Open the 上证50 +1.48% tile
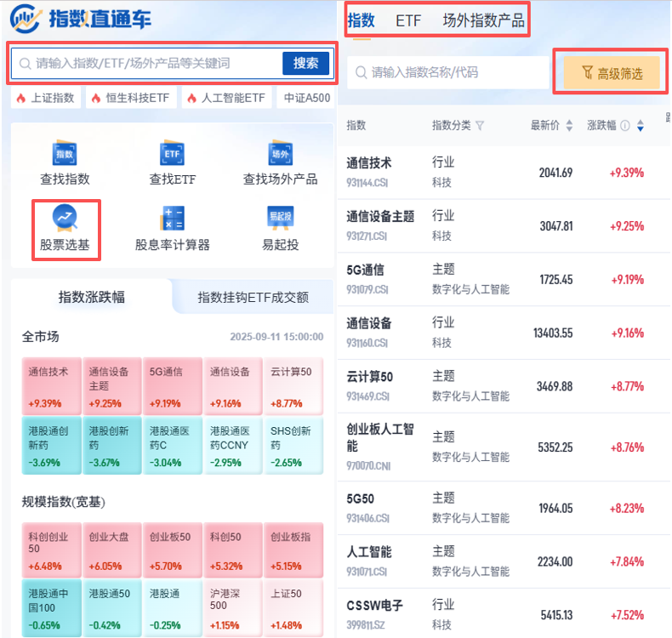Screen dimensions: 672x638 pos(293,608)
